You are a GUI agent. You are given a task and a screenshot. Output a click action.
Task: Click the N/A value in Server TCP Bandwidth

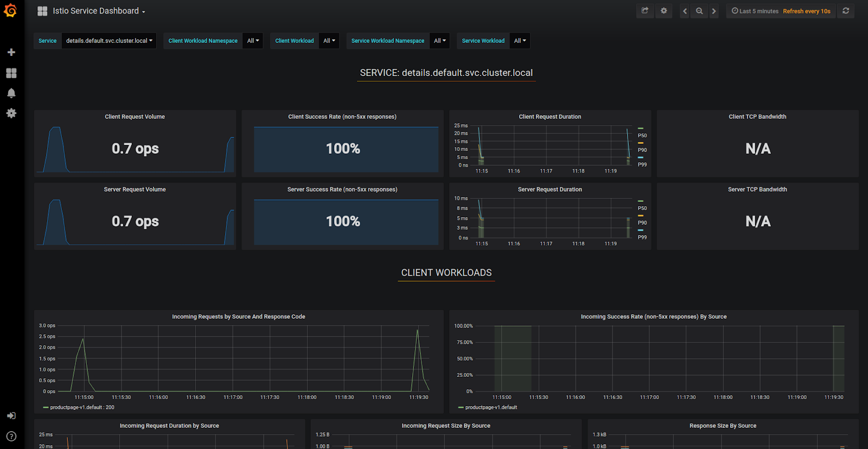click(x=758, y=221)
